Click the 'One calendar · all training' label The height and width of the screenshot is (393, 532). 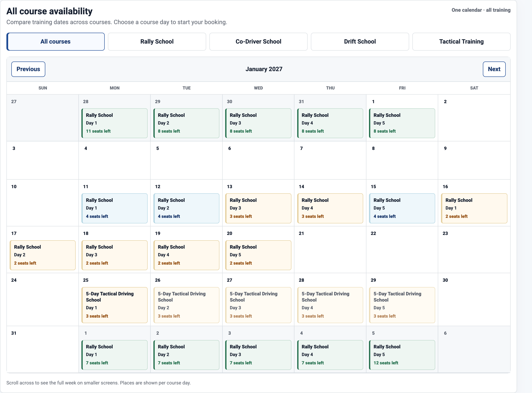coord(481,10)
